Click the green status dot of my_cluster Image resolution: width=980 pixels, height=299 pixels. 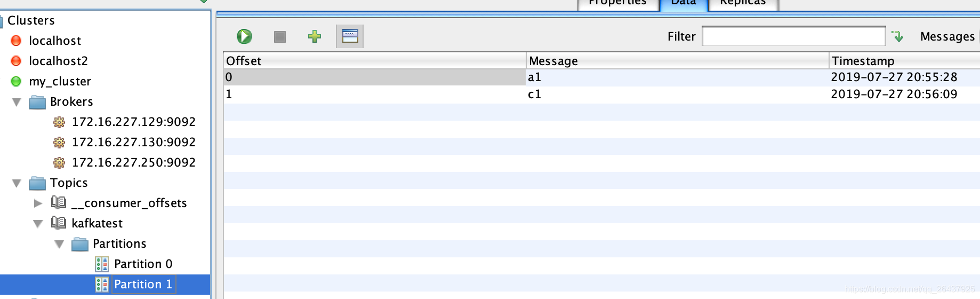[x=16, y=81]
